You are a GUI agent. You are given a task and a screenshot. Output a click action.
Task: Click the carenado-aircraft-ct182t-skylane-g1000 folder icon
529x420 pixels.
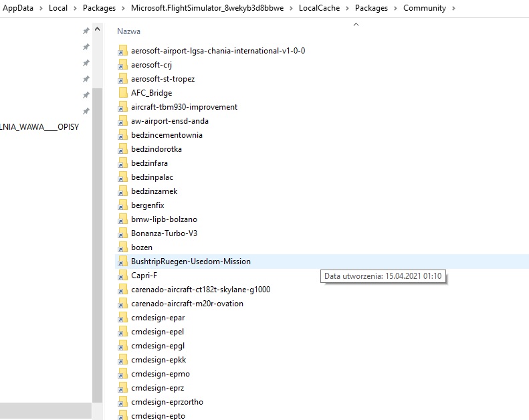point(122,290)
